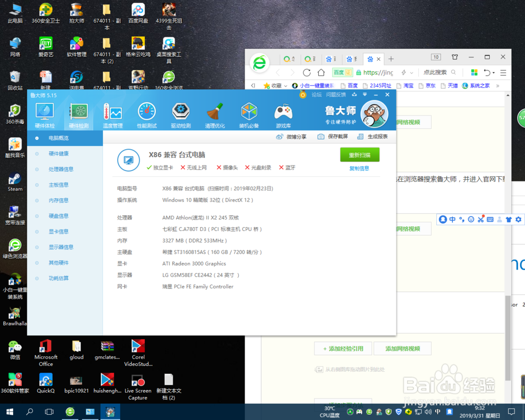Click browser hamburger menu icon
Viewport: 525px width, 420px height.
[503, 72]
